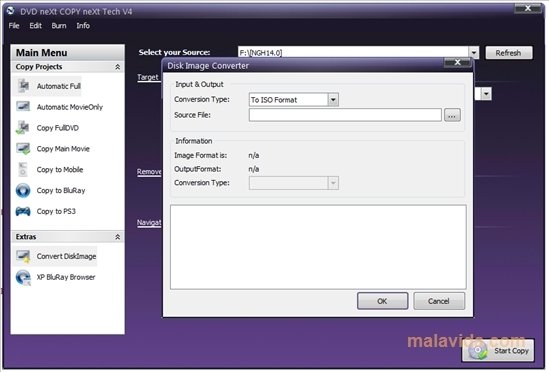Viewport: 549px width, 372px height.
Task: Cancel the Disk Image Converter dialog
Action: 439,301
